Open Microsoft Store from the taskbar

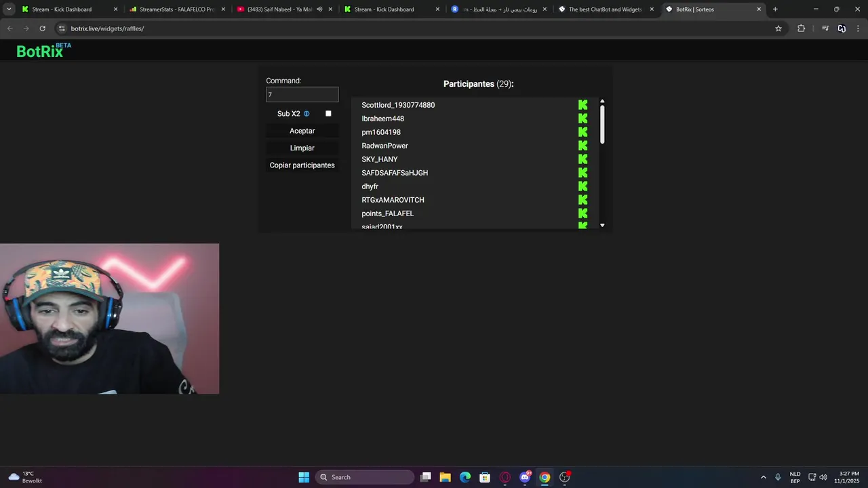pos(485,477)
